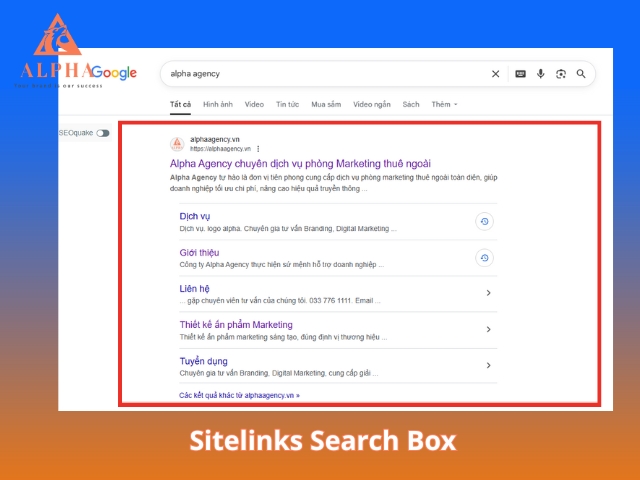The width and height of the screenshot is (640, 480).
Task: Open Google Lens image search icon
Action: coord(561,74)
